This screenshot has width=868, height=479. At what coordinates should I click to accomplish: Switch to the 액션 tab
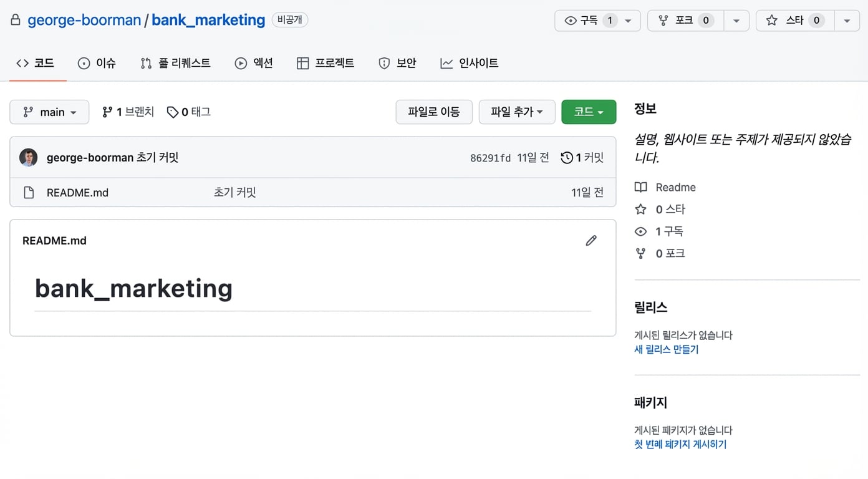coord(254,63)
